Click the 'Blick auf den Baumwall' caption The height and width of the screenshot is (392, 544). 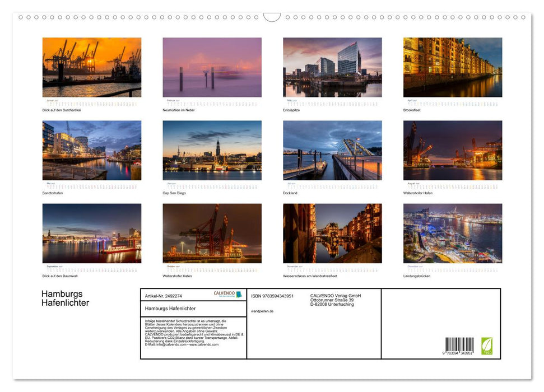(60, 276)
